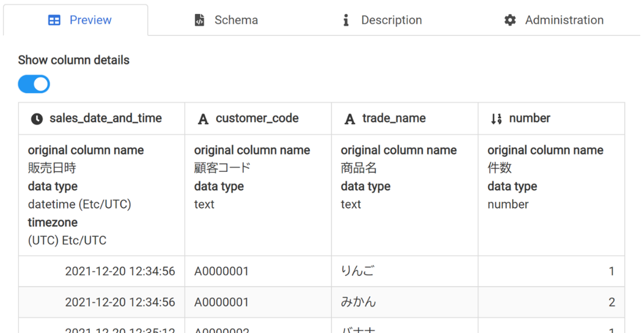The image size is (644, 333).
Task: Click the text type icon beside trade_name
Action: (x=350, y=119)
